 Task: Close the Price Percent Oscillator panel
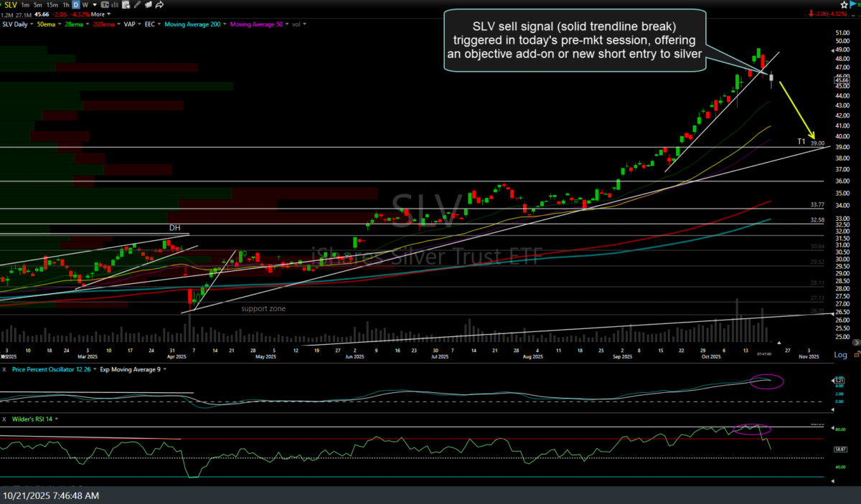(x=4, y=369)
